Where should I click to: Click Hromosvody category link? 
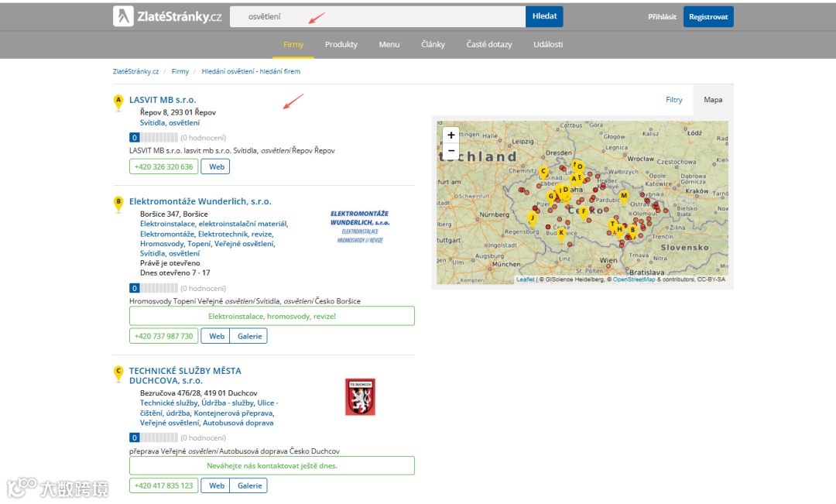[161, 244]
